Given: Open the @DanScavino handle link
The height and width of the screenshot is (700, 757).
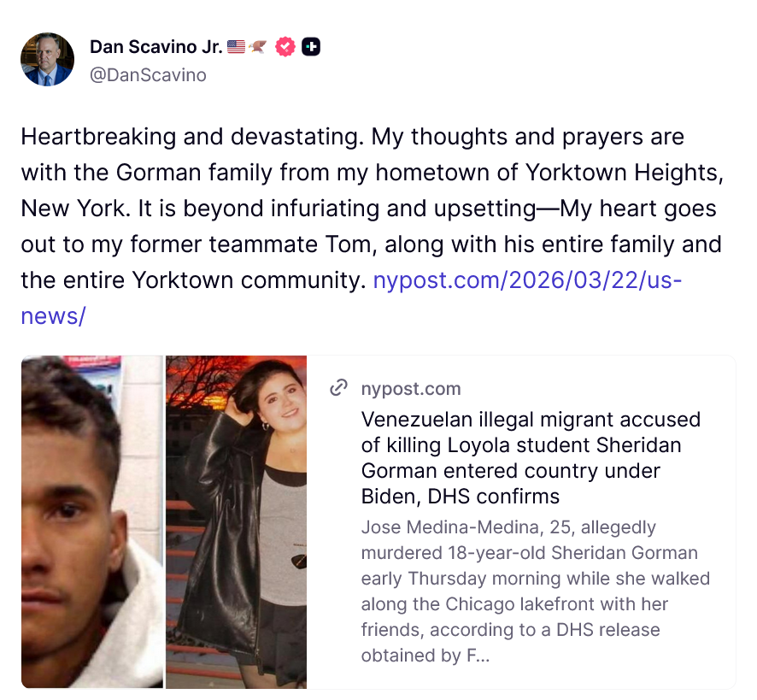Looking at the screenshot, I should [x=148, y=75].
